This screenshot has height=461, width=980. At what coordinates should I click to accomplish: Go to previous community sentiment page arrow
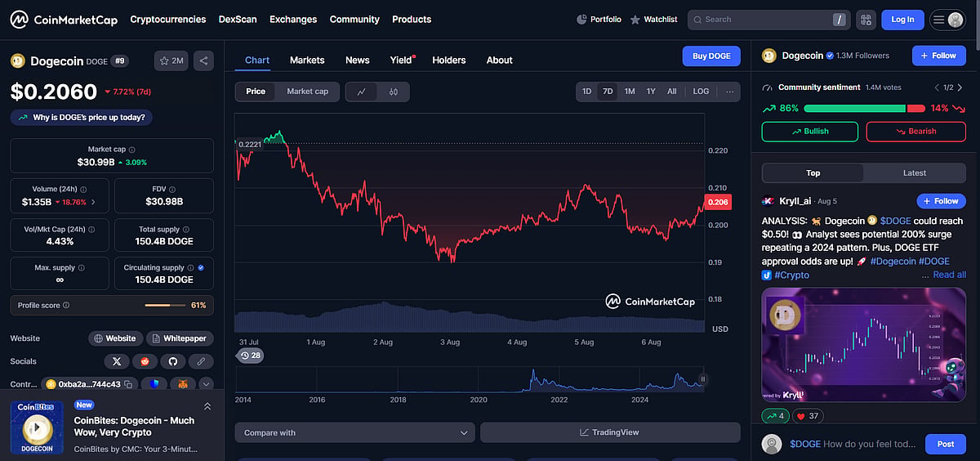937,87
